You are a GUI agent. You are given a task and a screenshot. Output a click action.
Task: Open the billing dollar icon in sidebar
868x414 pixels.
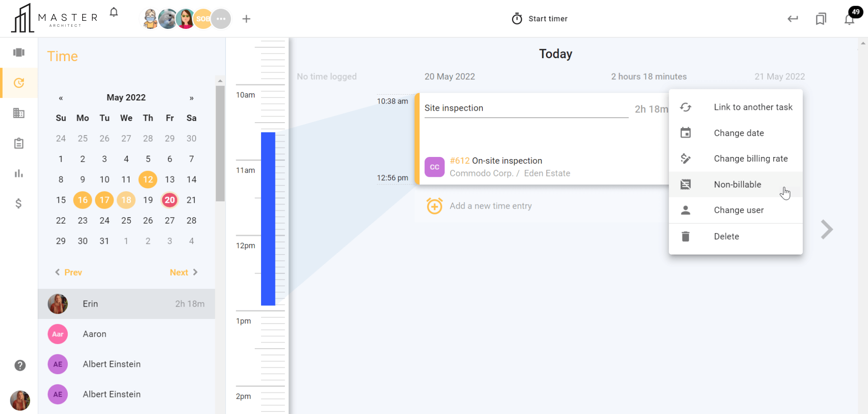pos(19,204)
